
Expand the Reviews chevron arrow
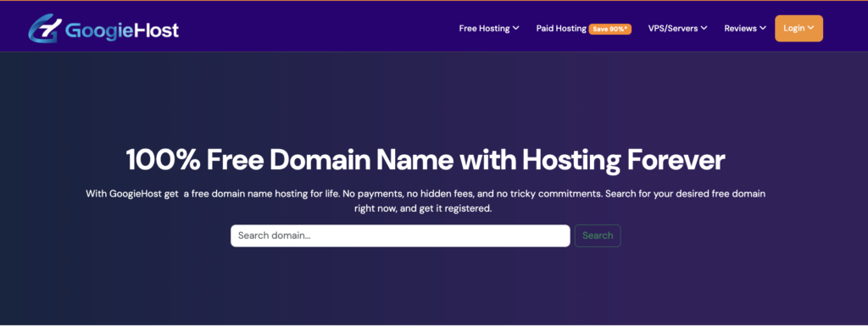(x=763, y=28)
